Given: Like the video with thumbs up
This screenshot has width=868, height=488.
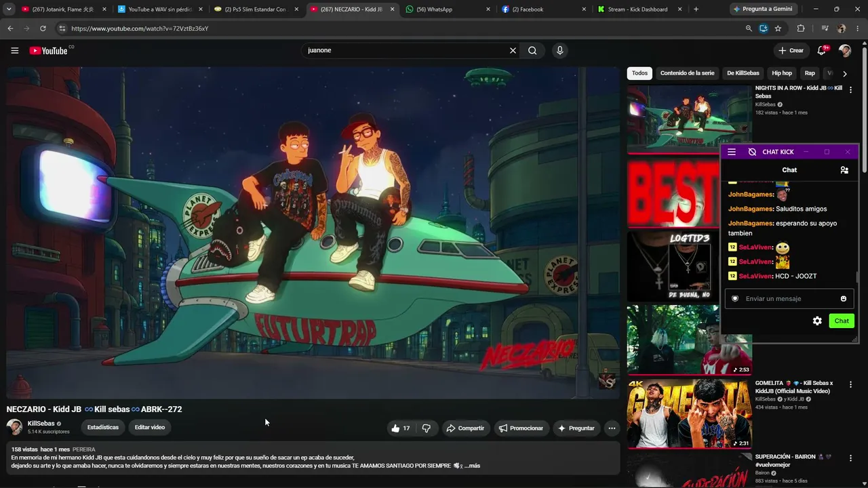Looking at the screenshot, I should tap(401, 428).
